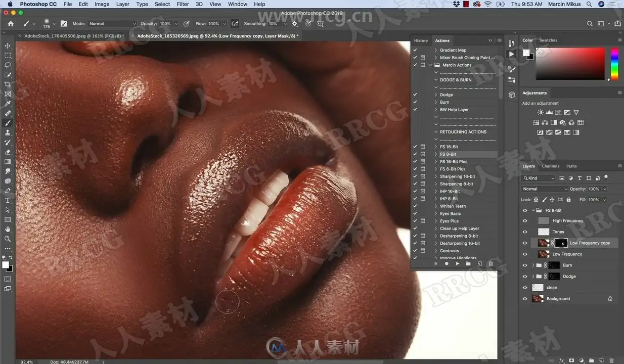This screenshot has width=624, height=364.
Task: Toggle visibility of Burn group
Action: 525,265
